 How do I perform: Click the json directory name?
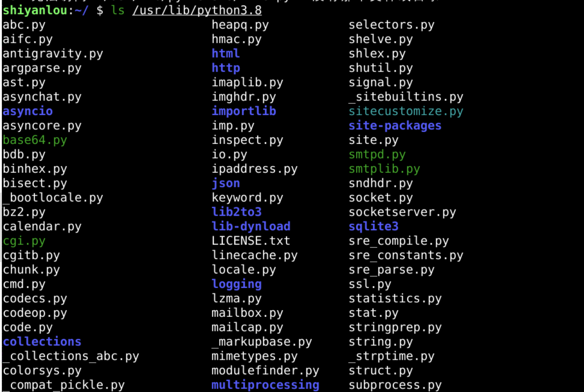click(x=226, y=183)
